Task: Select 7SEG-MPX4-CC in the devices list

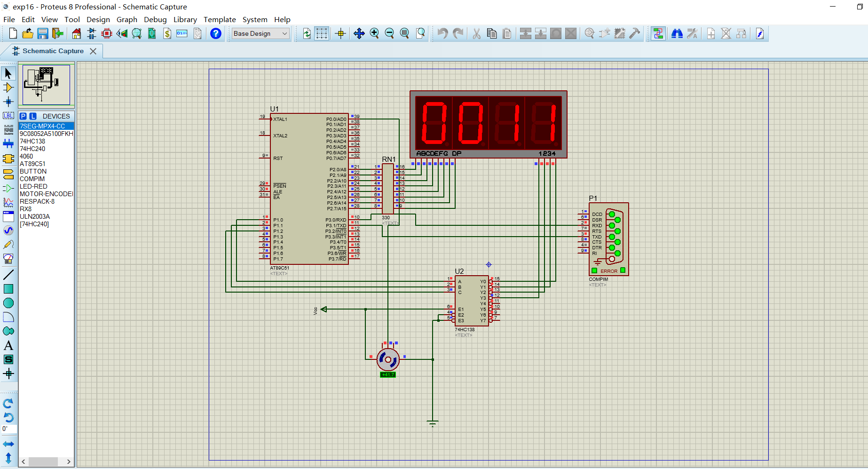Action: point(46,126)
